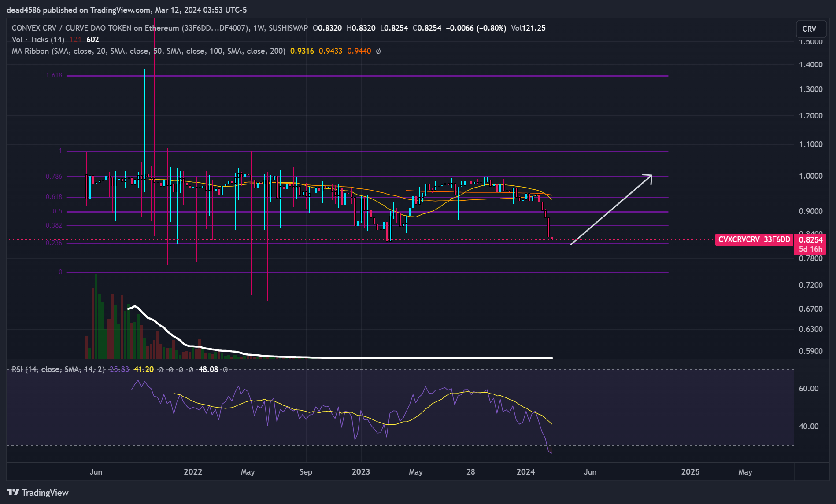Click the RSI axis value 40.00
The width and height of the screenshot is (836, 504).
pos(809,427)
